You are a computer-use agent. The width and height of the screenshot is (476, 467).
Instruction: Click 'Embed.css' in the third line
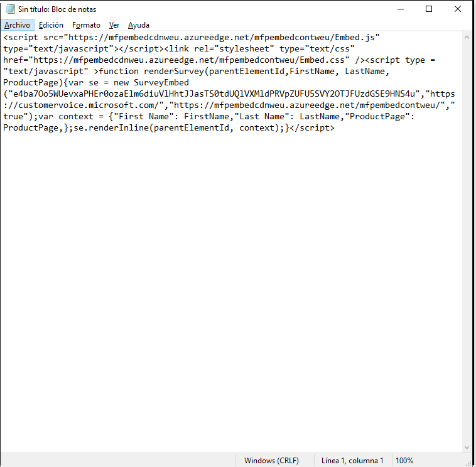[x=322, y=60]
